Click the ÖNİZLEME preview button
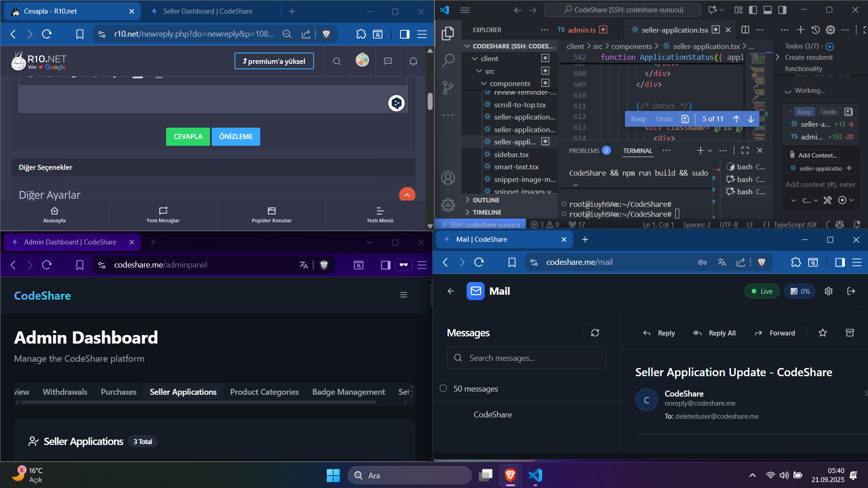This screenshot has width=868, height=488. click(x=236, y=137)
